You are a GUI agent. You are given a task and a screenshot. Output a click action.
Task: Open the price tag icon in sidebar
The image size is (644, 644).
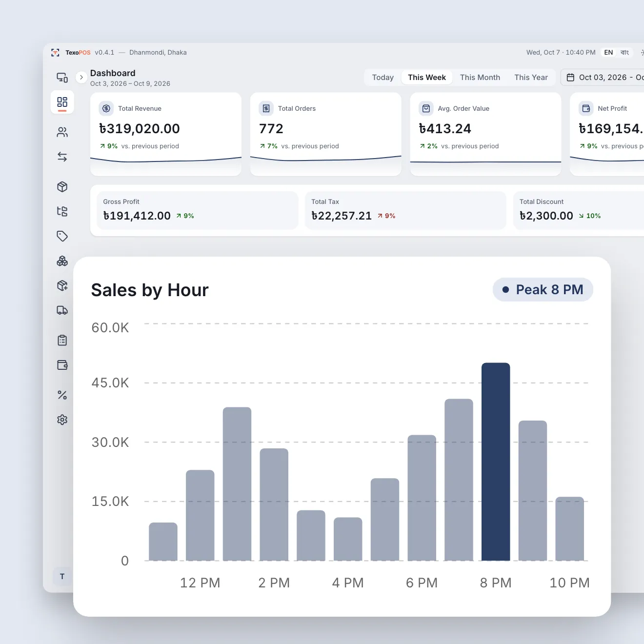tap(62, 236)
